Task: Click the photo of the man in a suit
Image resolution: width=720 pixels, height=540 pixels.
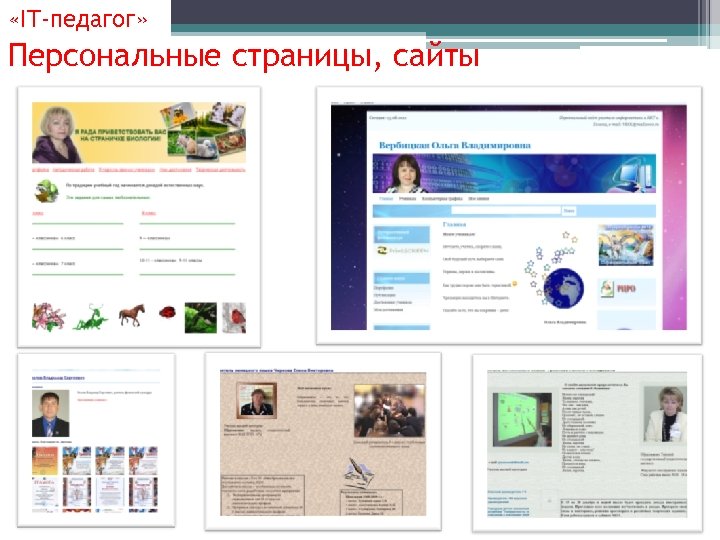Action: tap(51, 413)
